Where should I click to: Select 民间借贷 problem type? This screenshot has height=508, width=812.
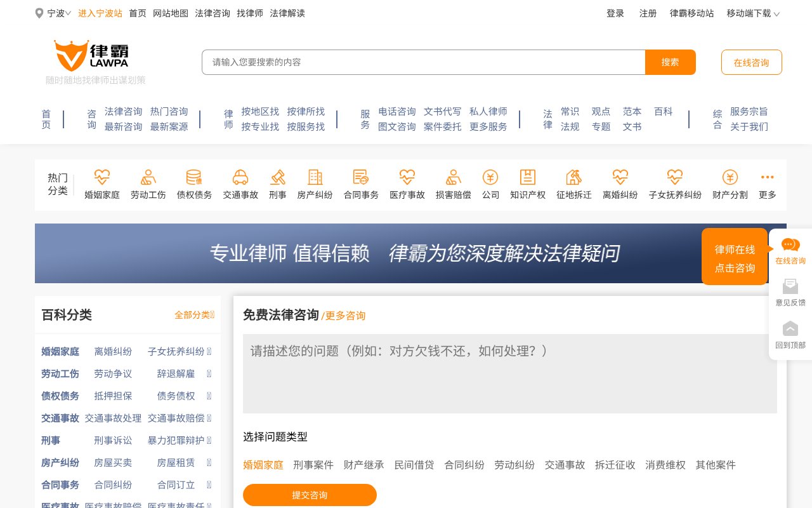coord(414,465)
